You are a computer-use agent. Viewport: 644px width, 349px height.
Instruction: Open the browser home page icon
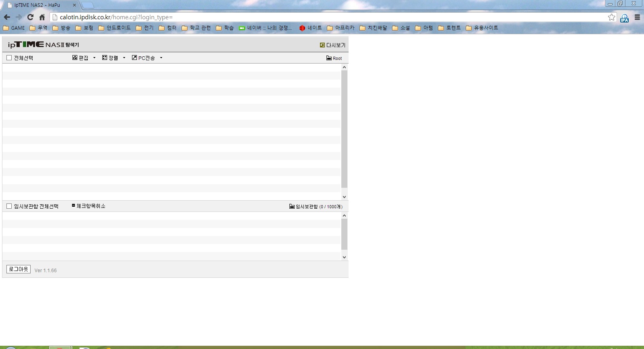point(42,17)
